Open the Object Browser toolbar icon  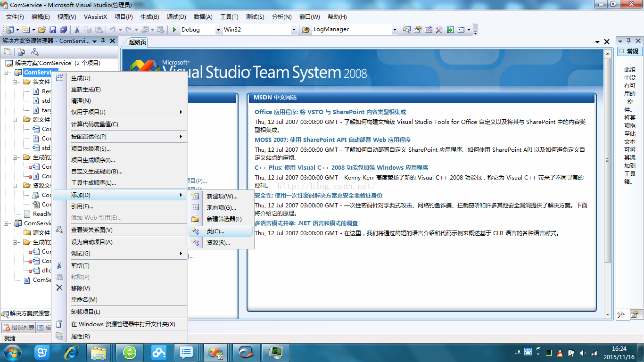coord(429,30)
